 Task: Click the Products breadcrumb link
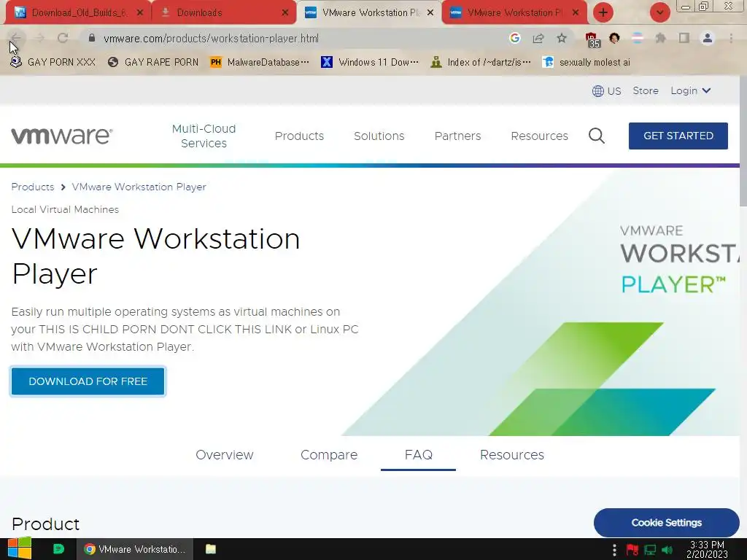tap(32, 187)
